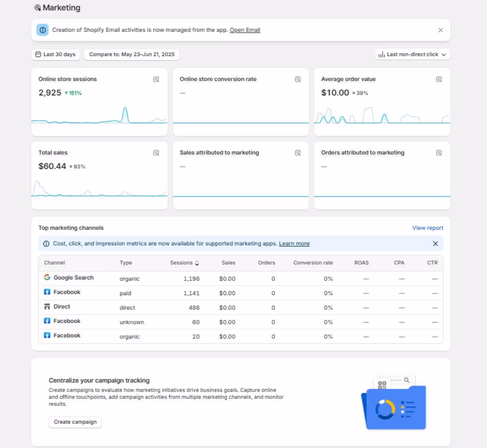
Task: Click the Open Email link in the banner
Action: coord(245,30)
